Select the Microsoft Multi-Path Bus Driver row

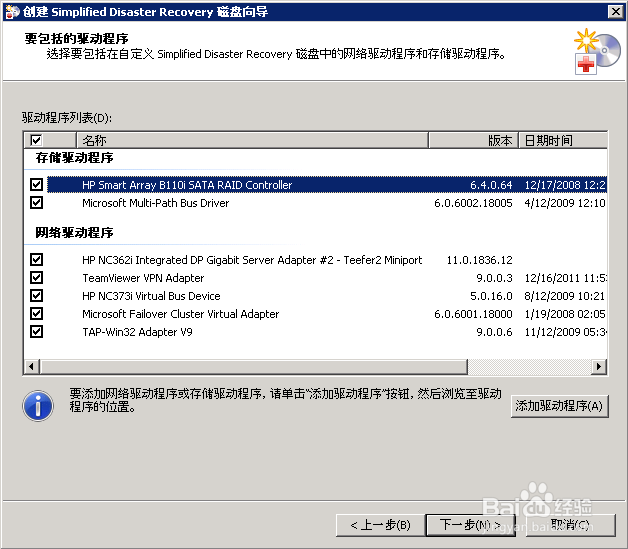pyautogui.click(x=327, y=203)
